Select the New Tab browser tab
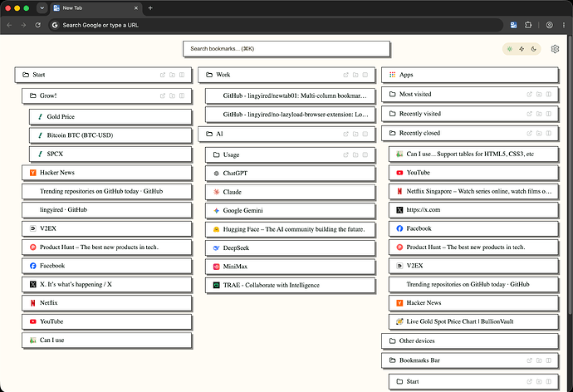The height and width of the screenshot is (392, 573). [x=96, y=8]
